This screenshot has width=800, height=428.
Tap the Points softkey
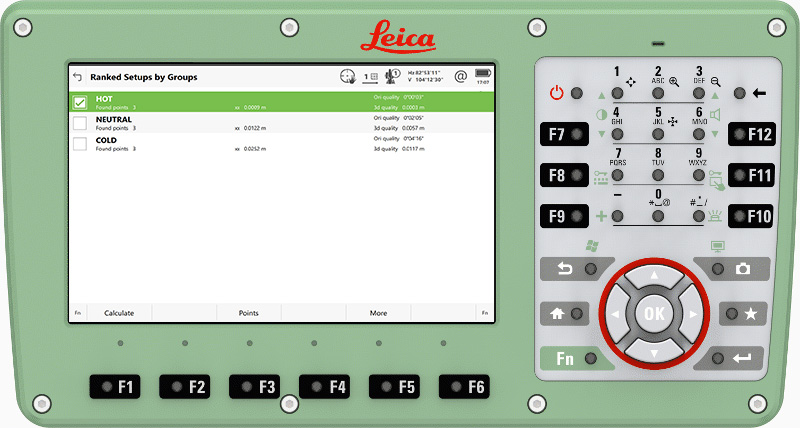point(248,313)
